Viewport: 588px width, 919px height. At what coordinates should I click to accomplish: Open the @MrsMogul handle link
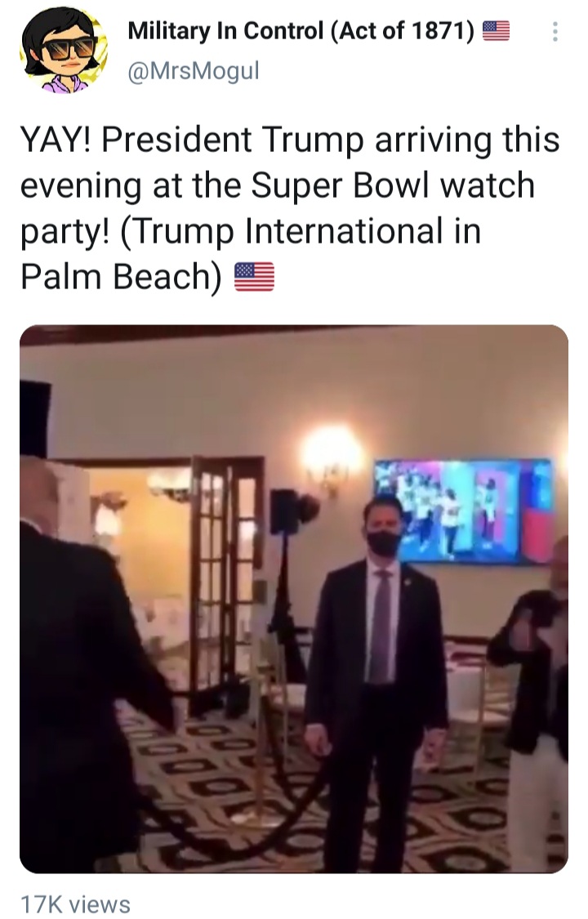pos(194,72)
